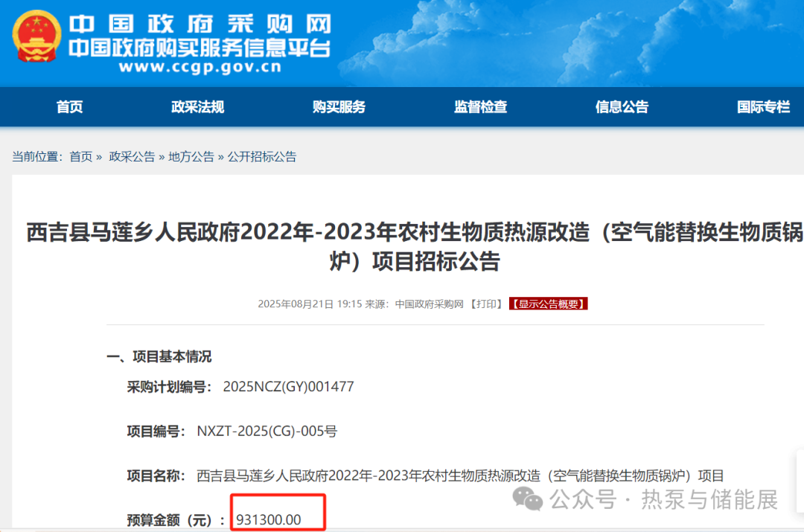
Task: Select 监督检查 navigation item
Action: pyautogui.click(x=480, y=107)
